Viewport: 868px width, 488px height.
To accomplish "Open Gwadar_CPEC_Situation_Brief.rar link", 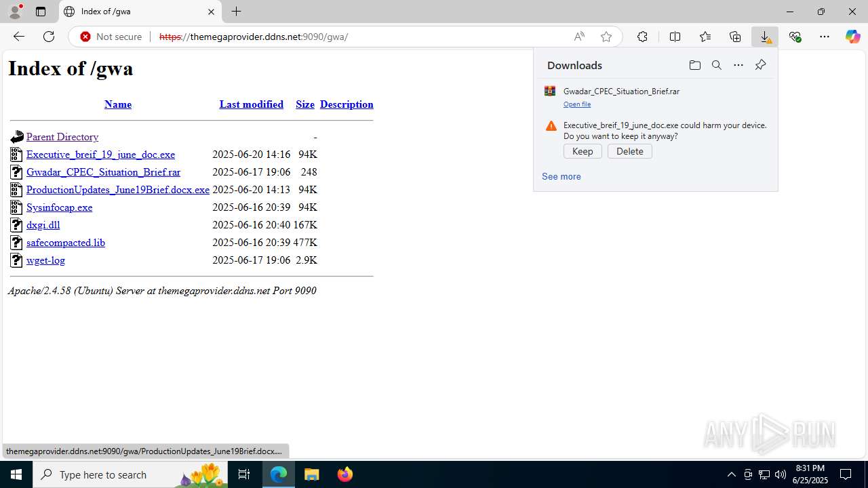I will (x=103, y=172).
